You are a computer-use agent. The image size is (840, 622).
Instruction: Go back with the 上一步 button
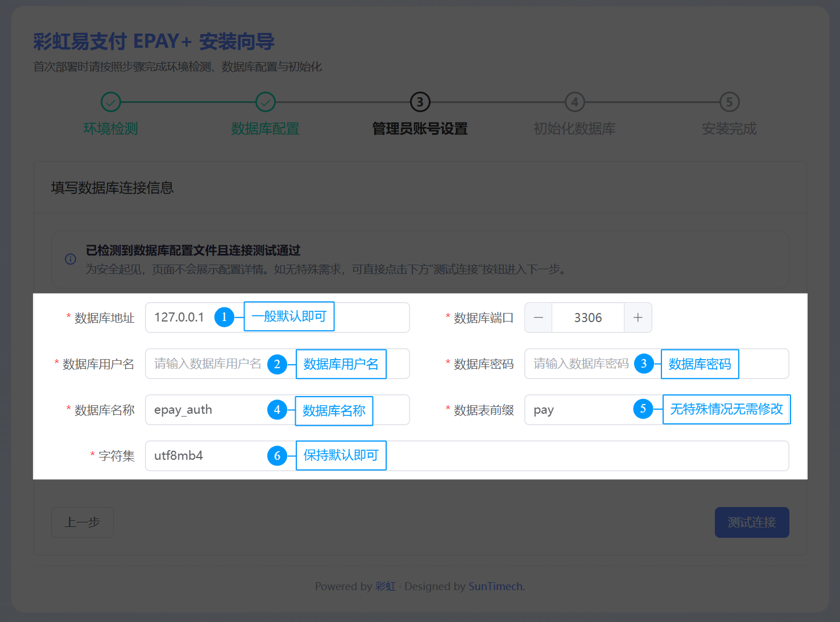(x=82, y=522)
